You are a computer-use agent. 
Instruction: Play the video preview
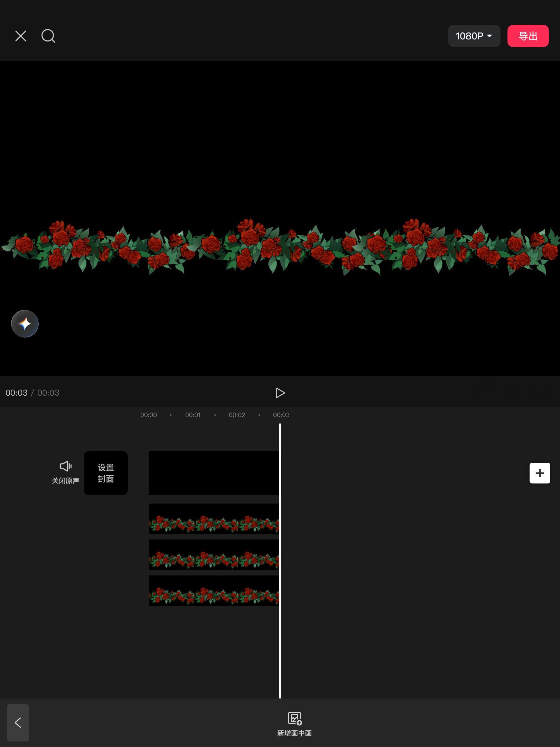coord(280,393)
